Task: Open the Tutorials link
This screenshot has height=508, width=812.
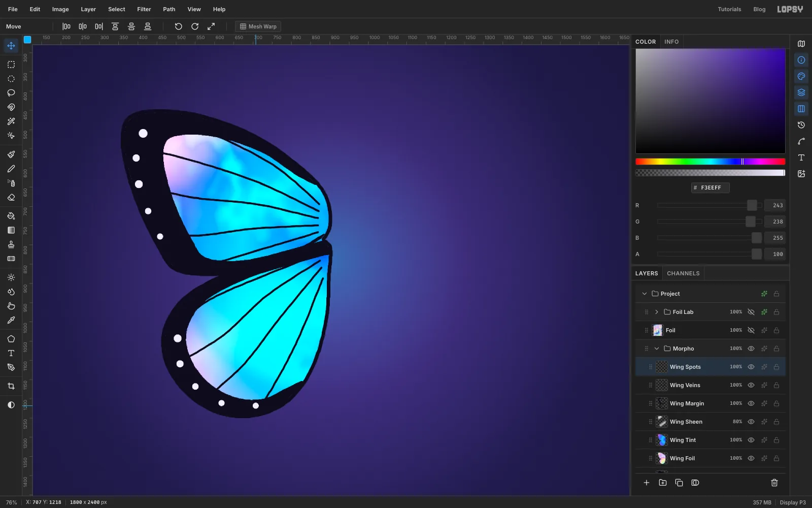Action: [729, 9]
